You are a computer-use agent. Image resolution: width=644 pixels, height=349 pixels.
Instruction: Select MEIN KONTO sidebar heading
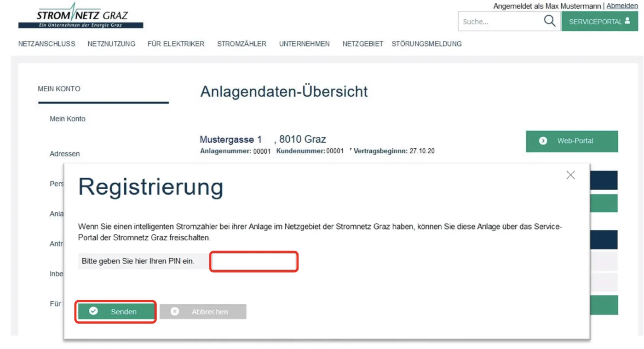59,89
